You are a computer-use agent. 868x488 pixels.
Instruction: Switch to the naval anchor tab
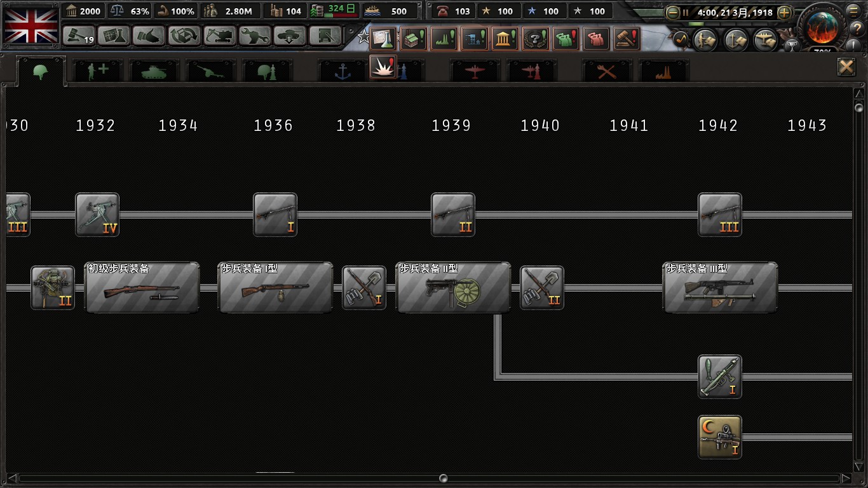pos(343,71)
